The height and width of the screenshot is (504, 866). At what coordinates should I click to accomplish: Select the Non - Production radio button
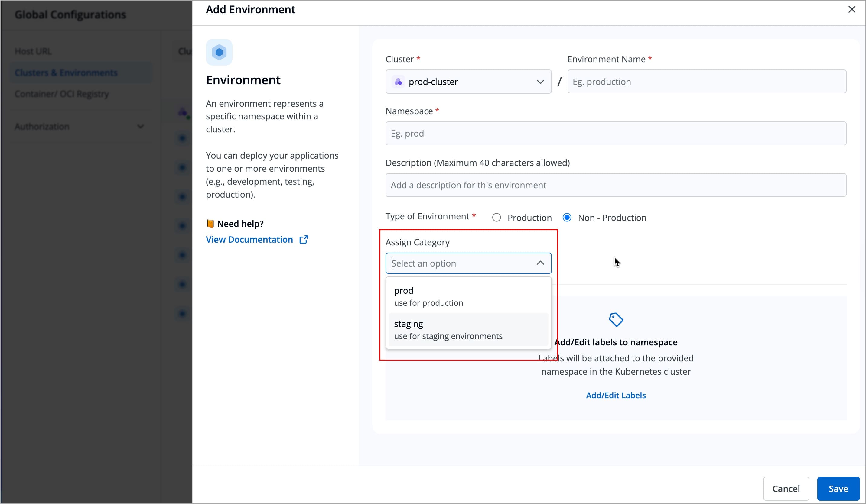pyautogui.click(x=567, y=218)
